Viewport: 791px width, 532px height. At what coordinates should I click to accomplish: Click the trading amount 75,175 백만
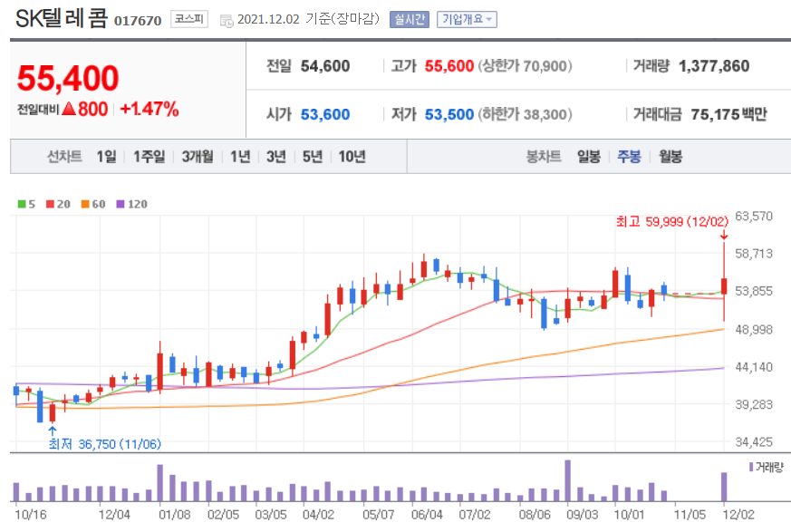click(729, 114)
